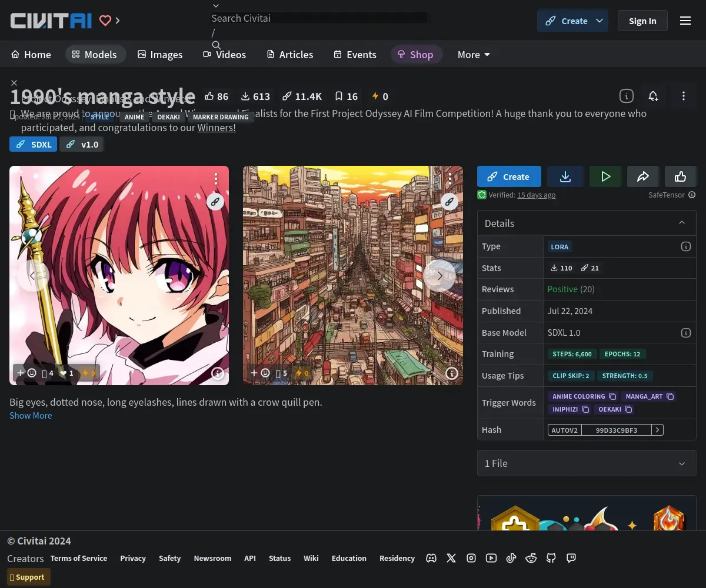Copy the ANIME COLORING trigger word
Image resolution: width=706 pixels, height=588 pixels.
coord(612,396)
